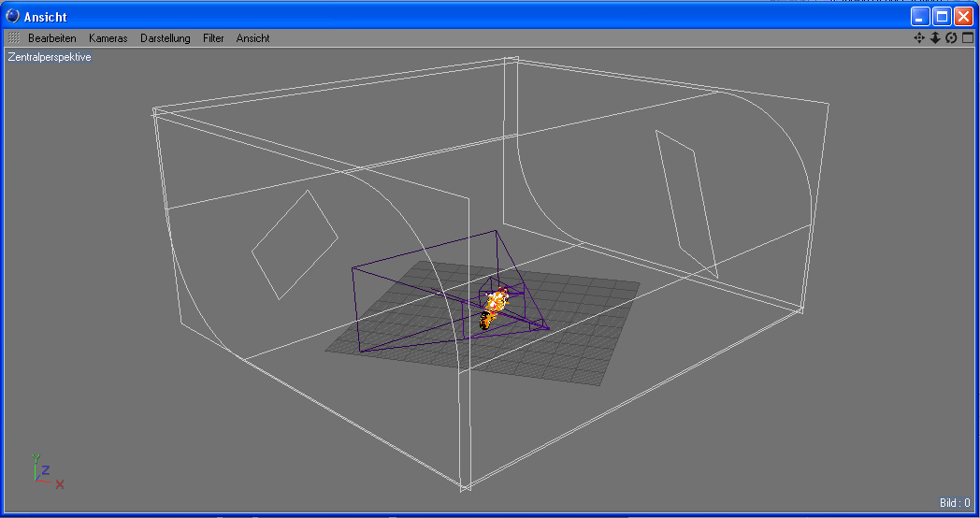Screen dimensions: 980x518
Task: Select the window outline on right wall
Action: click(687, 203)
